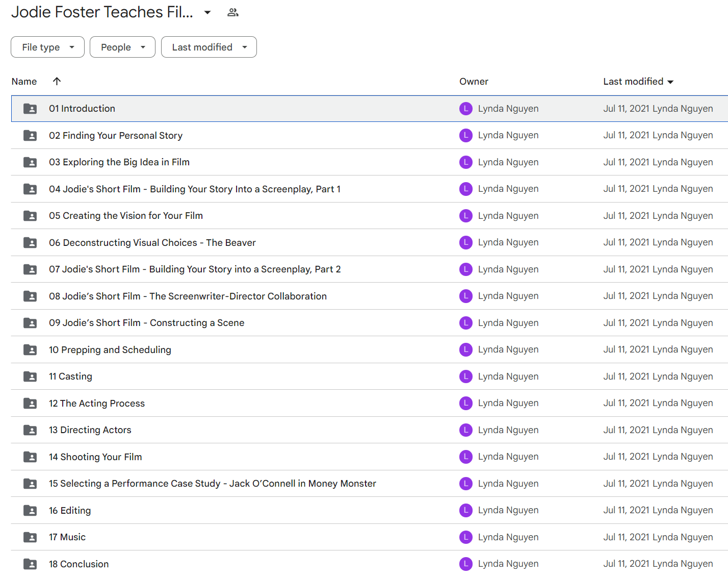728x577 pixels.
Task: Click the modified date in 02 Finding row
Action: click(626, 135)
